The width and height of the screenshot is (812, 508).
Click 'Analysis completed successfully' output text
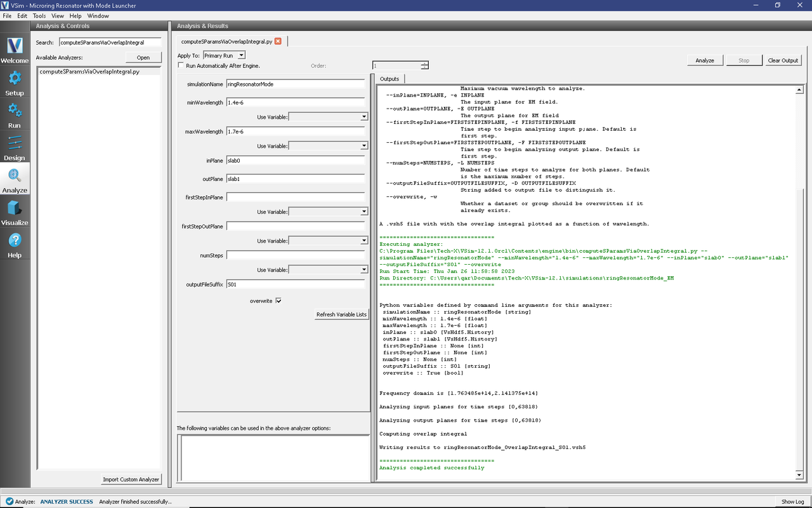431,467
